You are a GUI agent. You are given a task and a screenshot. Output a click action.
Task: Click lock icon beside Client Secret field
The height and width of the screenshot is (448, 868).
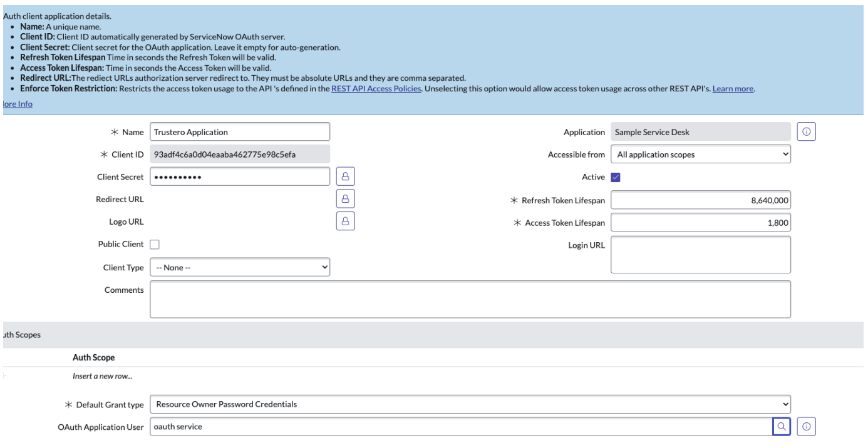pyautogui.click(x=346, y=177)
